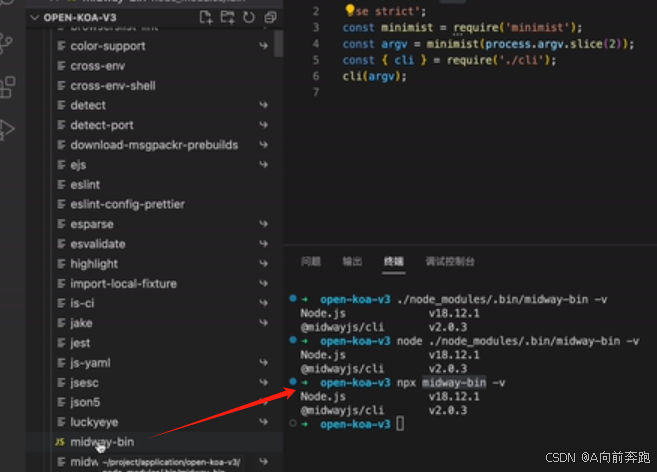This screenshot has height=472, width=657.
Task: Open the 调试控制台 (Debug Console) tab
Action: point(450,262)
